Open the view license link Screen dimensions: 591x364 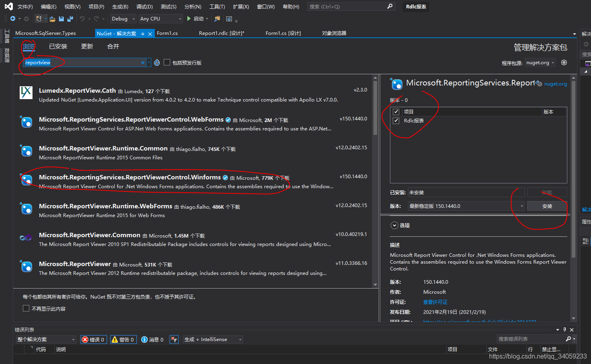coord(435,302)
